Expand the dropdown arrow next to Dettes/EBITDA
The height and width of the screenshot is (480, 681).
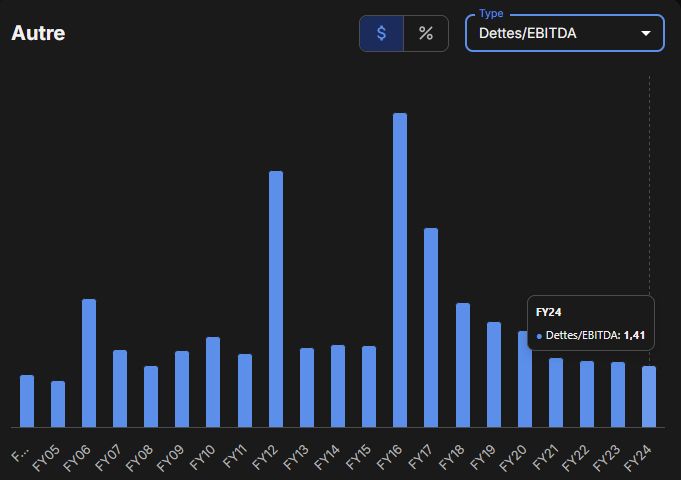pos(646,33)
